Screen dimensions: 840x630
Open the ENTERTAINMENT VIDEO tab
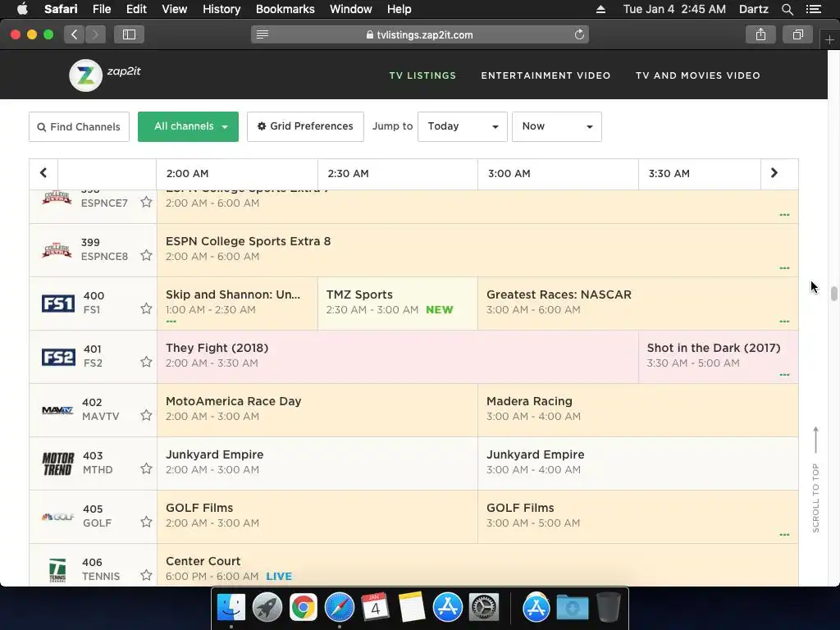[546, 75]
